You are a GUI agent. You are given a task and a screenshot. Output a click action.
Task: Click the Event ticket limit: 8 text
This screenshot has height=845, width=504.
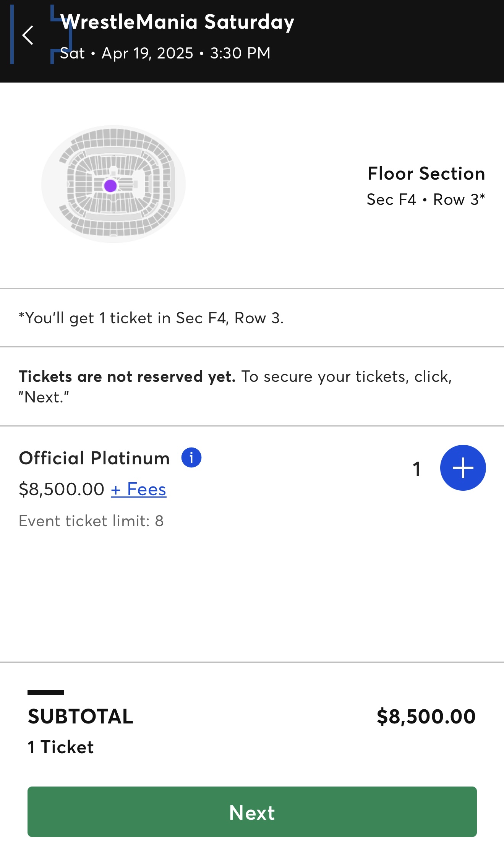[x=91, y=521]
